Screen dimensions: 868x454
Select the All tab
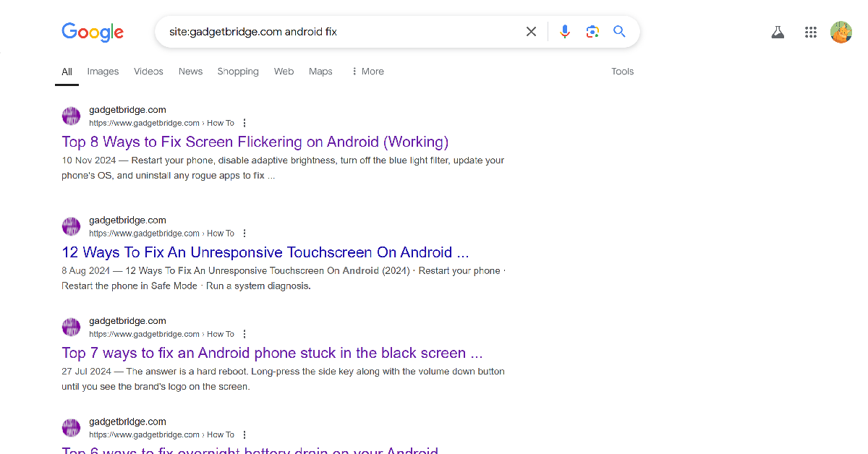click(x=67, y=72)
